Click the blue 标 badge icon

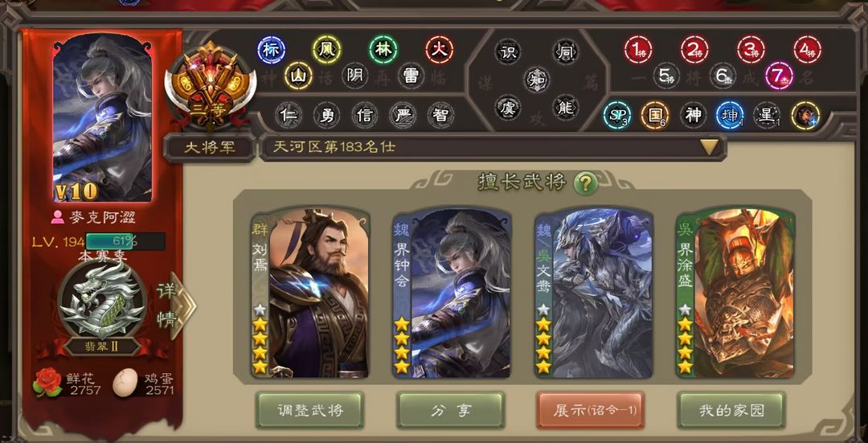(272, 50)
